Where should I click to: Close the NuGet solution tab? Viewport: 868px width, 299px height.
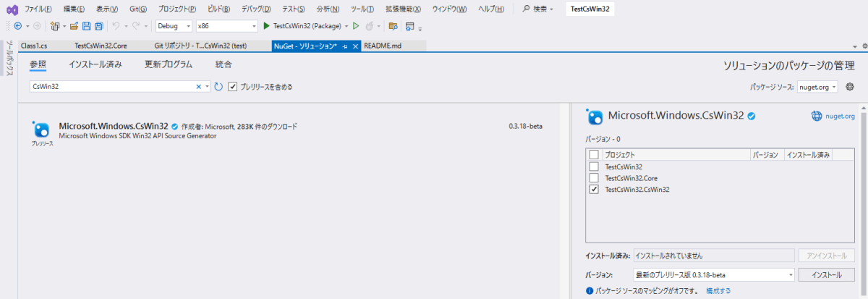355,46
